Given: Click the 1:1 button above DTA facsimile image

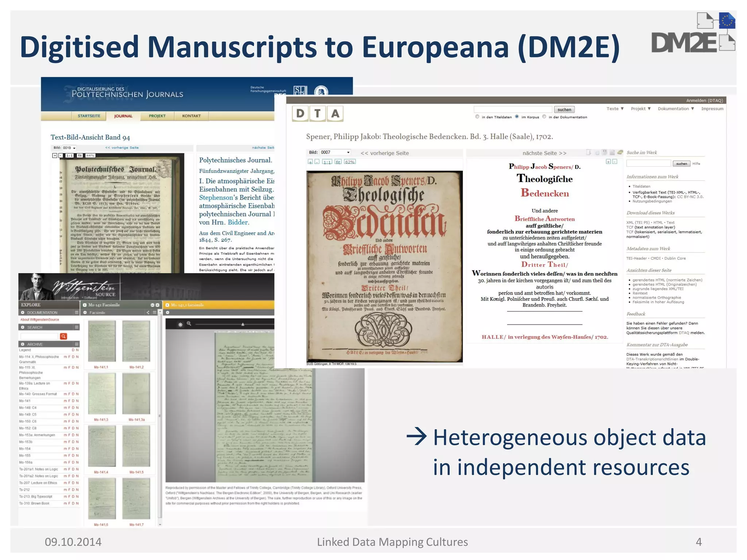Looking at the screenshot, I should (x=327, y=162).
